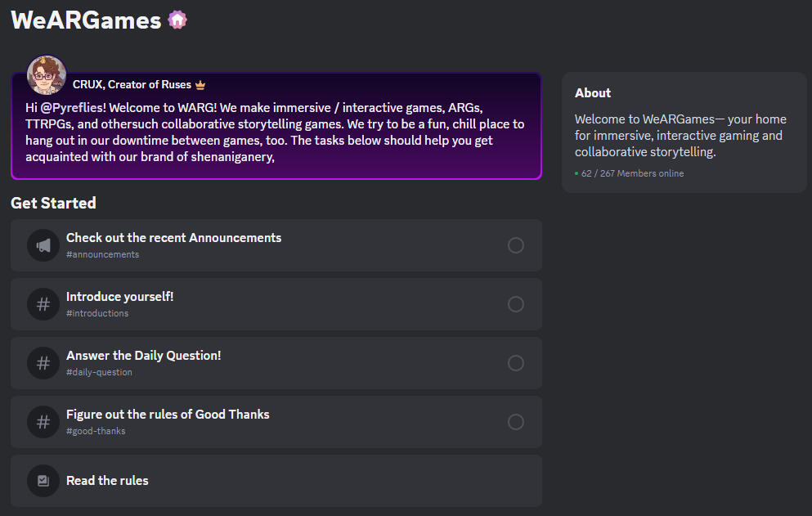This screenshot has width=812, height=516.
Task: Check off the 'Introduce yourself!' task
Action: 516,304
